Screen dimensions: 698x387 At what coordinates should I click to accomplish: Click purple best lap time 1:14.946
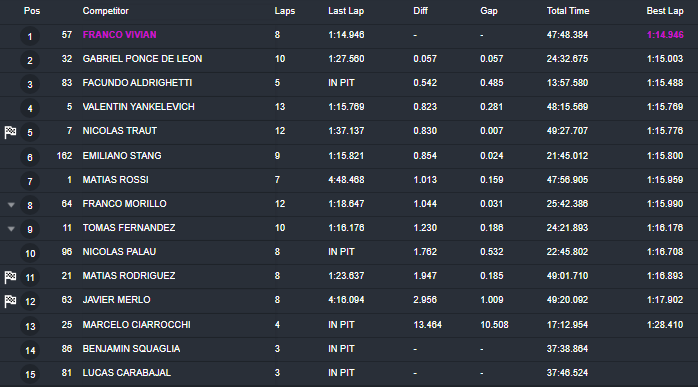(x=665, y=35)
